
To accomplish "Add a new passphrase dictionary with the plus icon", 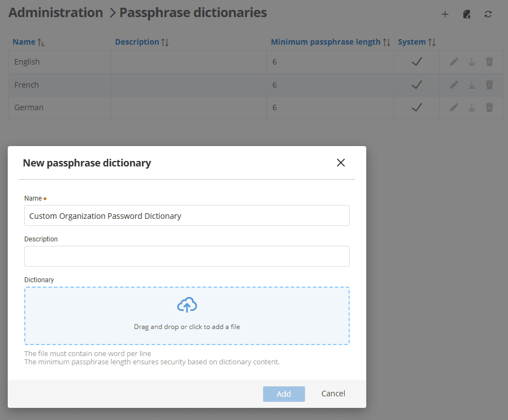I will (445, 14).
